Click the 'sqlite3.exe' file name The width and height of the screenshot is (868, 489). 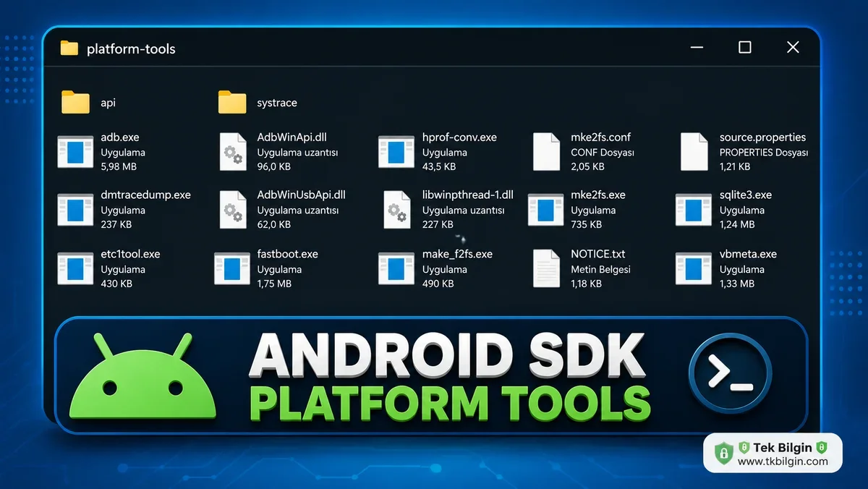[x=746, y=195]
